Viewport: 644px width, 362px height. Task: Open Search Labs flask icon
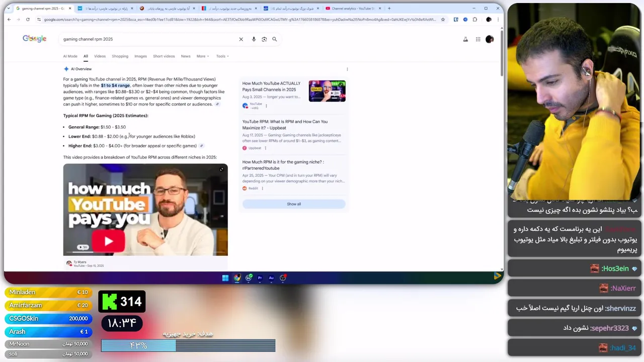pyautogui.click(x=465, y=39)
